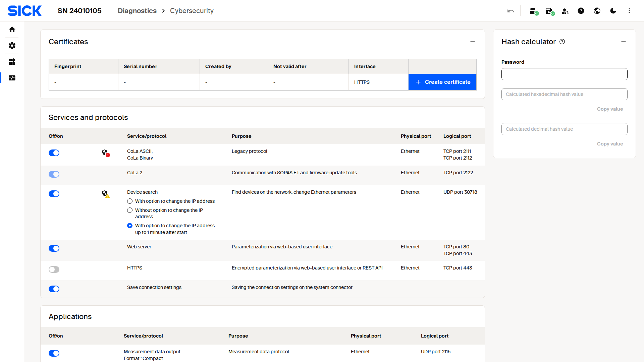
Task: Select 'With option to change the IP address' radio
Action: pyautogui.click(x=130, y=201)
